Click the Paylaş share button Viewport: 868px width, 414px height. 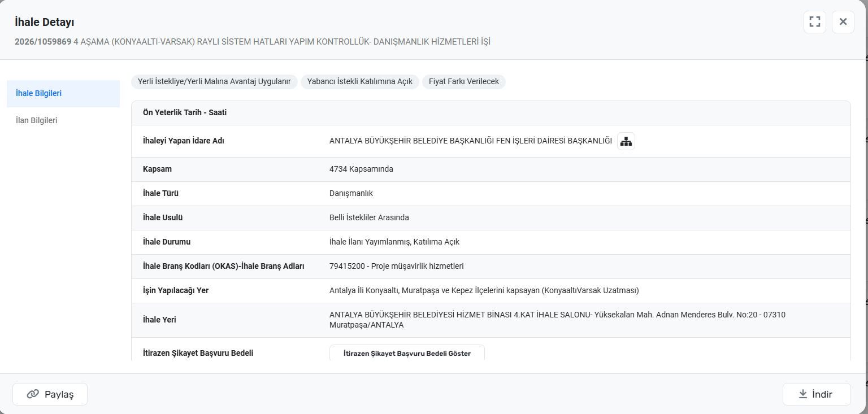[x=50, y=394]
